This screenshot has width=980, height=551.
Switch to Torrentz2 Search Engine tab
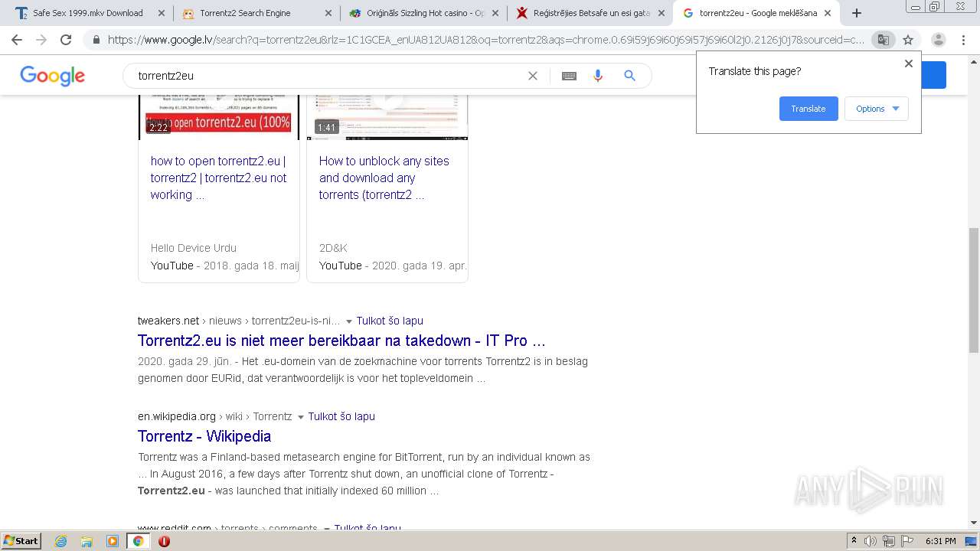tap(253, 13)
